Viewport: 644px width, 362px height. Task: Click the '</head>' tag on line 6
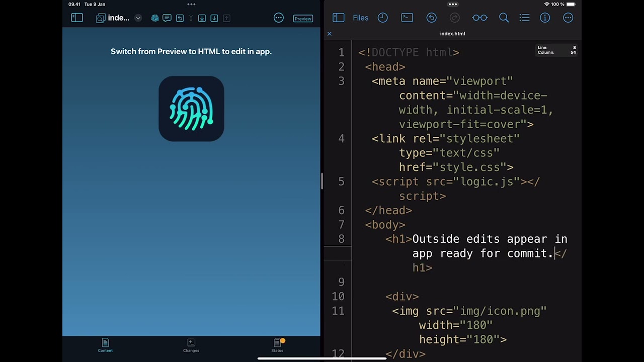coord(388,210)
